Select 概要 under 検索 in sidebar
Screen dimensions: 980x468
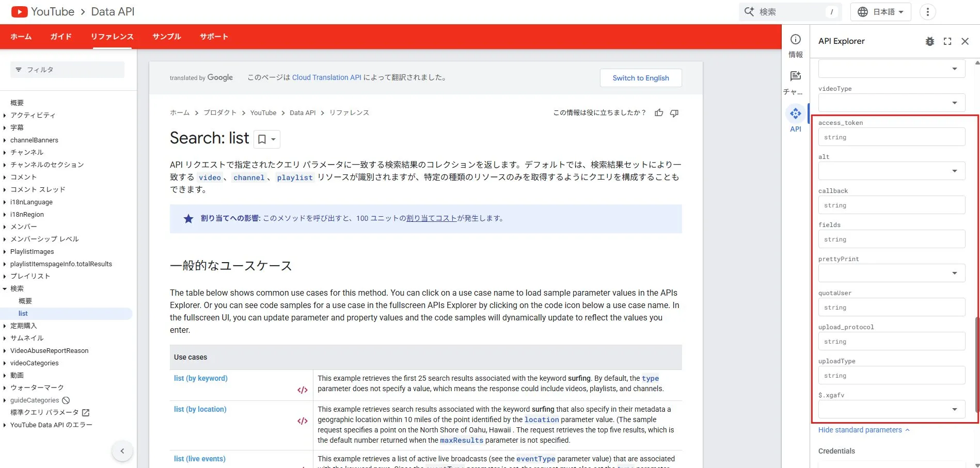click(25, 301)
